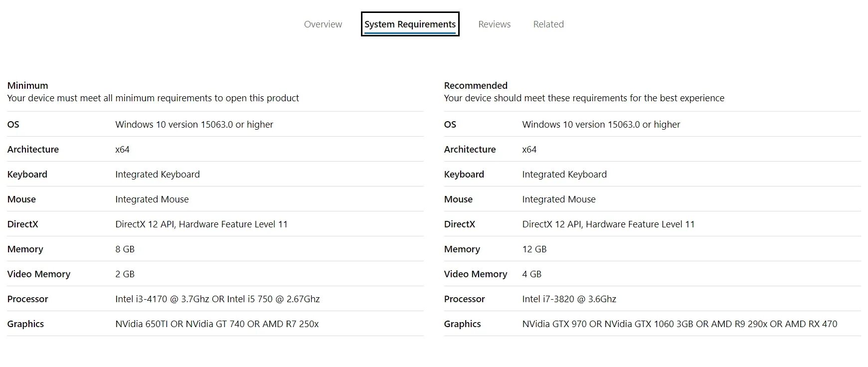The image size is (868, 367).
Task: Click Integrated Mouse value under Minimum
Action: point(152,199)
